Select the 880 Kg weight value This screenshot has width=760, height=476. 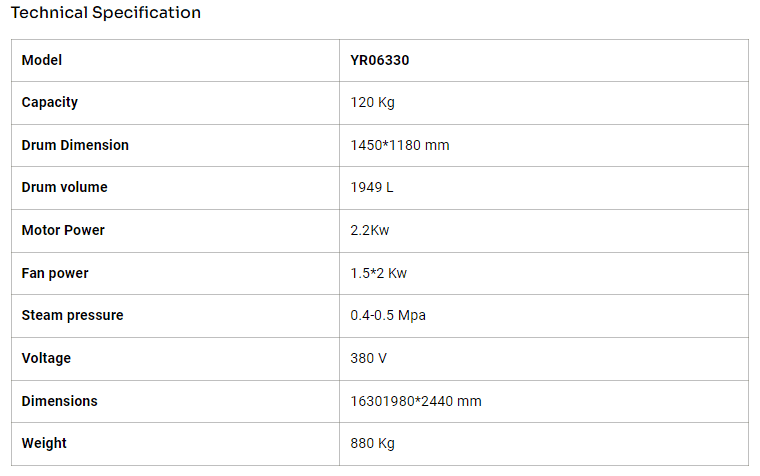tap(374, 443)
